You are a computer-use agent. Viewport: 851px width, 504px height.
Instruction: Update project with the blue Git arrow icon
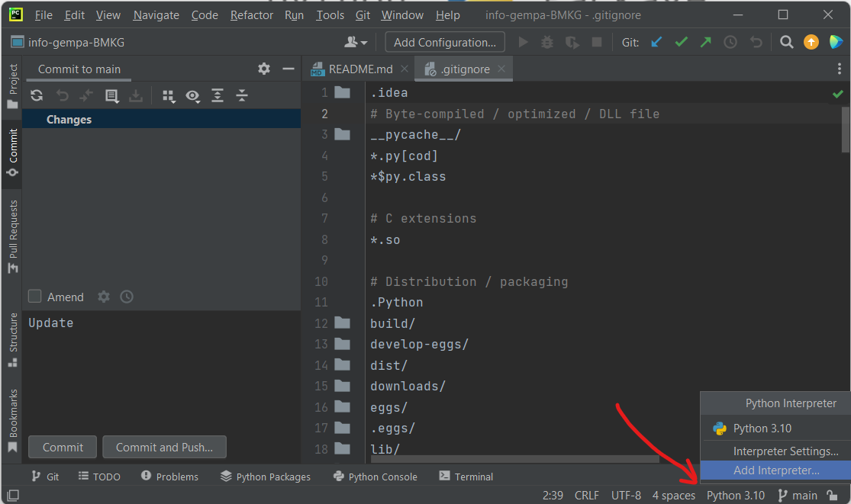(656, 42)
